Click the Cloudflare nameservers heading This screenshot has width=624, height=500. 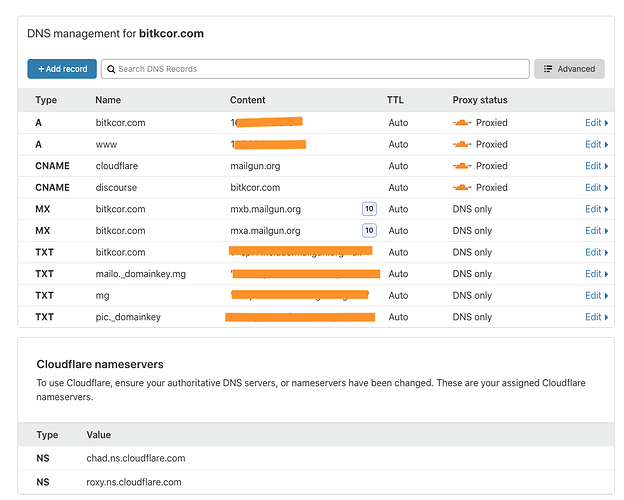[100, 364]
